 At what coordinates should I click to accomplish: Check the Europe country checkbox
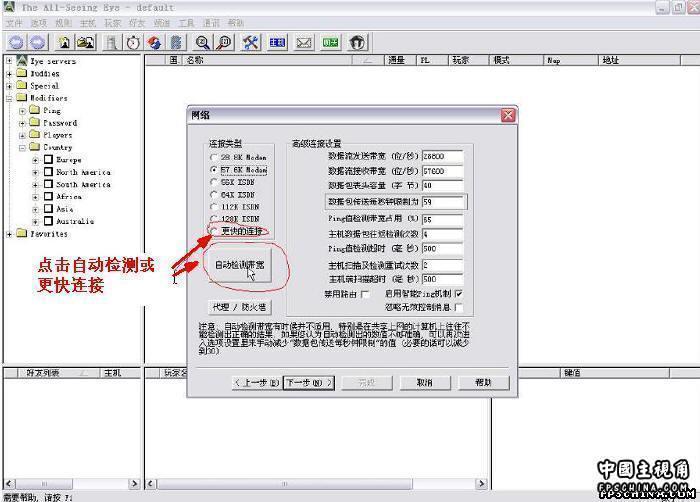pyautogui.click(x=49, y=159)
